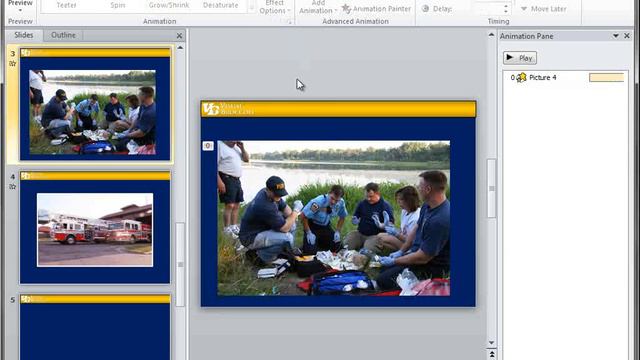Open the Effect Options dropdown
640x360 pixels.
click(x=275, y=7)
